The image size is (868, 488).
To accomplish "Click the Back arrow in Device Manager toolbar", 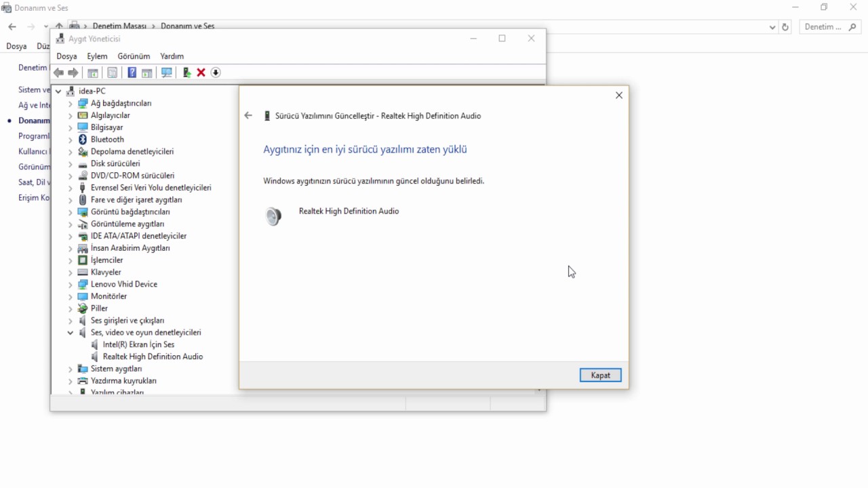I will click(58, 73).
